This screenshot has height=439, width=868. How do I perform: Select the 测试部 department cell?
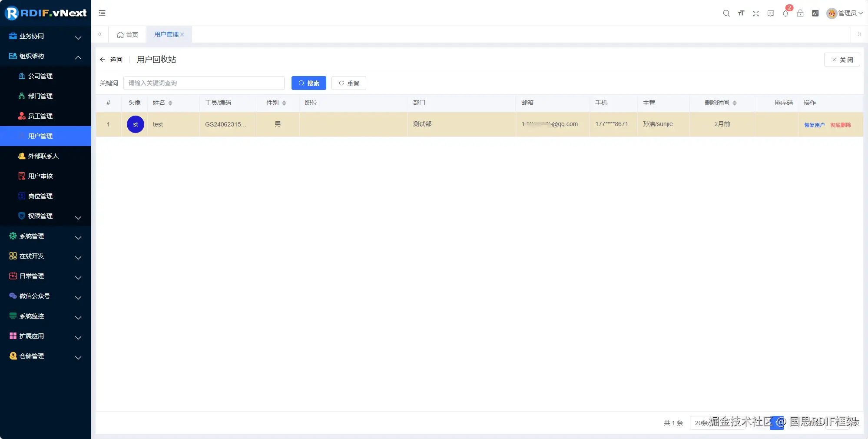click(x=462, y=124)
